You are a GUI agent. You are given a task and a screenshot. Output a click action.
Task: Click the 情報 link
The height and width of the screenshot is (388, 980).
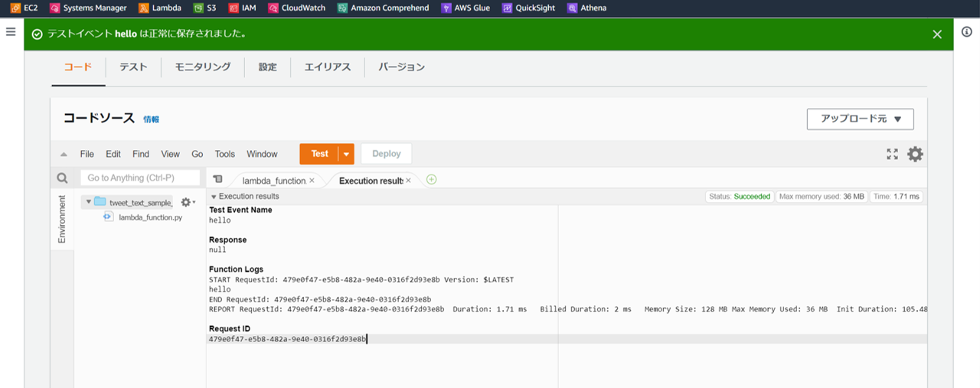[152, 119]
